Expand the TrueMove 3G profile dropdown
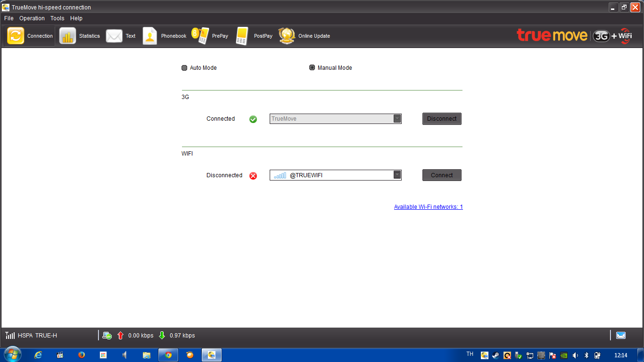 tap(397, 119)
